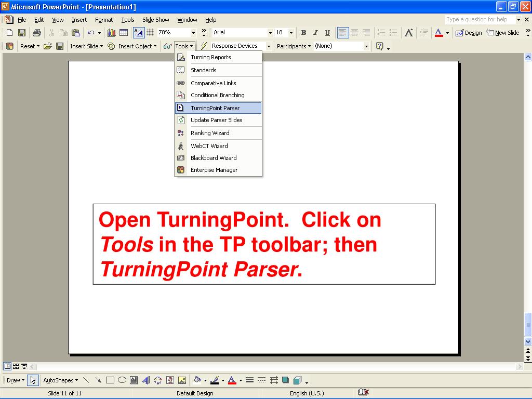Open Turning Reports from the dropdown
This screenshot has width=532, height=399.
coord(218,57)
